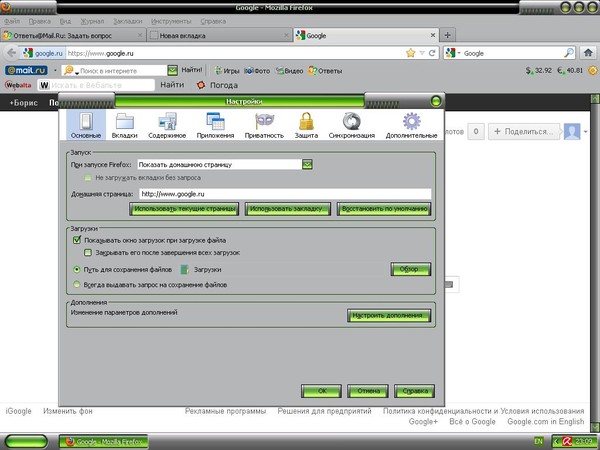Image resolution: width=600 pixels, height=450 pixels.
Task: Confirm settings with OK button
Action: [321, 391]
